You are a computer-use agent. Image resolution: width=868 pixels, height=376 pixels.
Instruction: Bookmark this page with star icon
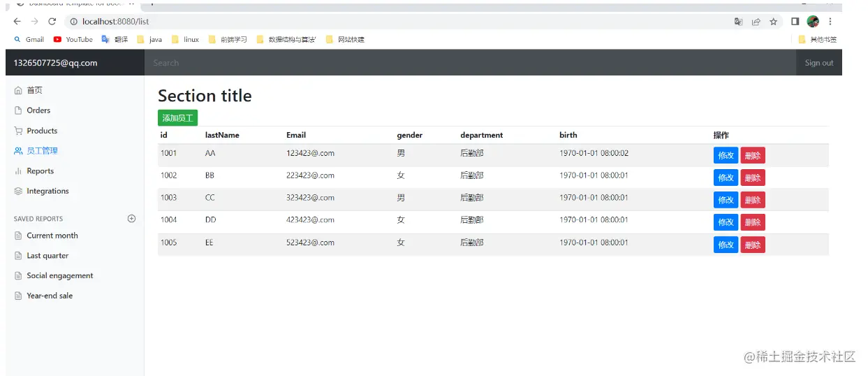pos(774,22)
